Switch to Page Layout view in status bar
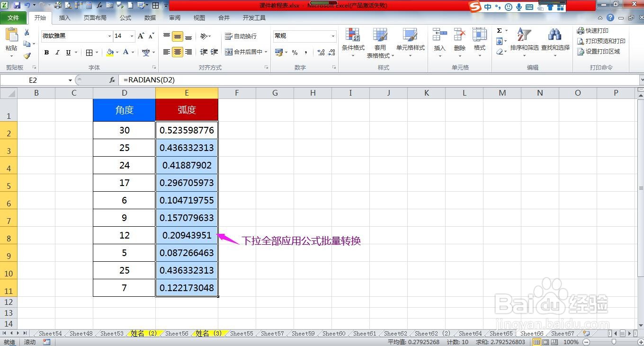Viewport: 644px width, 346px height. [x=546, y=342]
